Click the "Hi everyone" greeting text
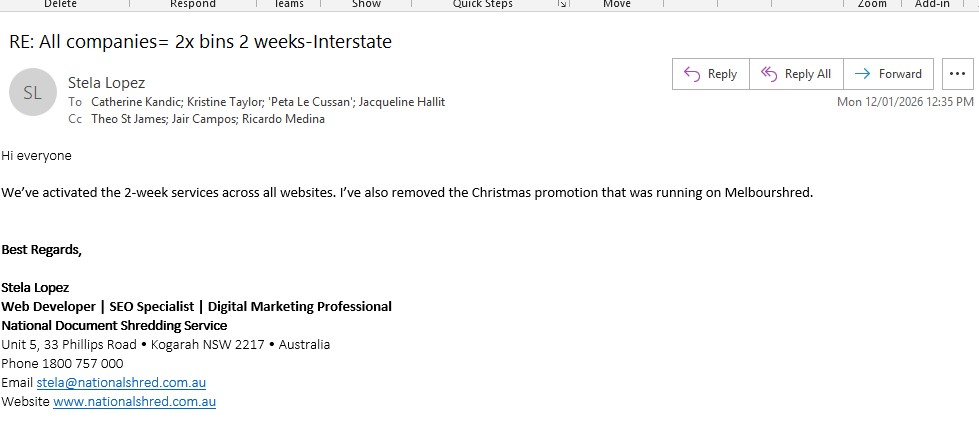The height and width of the screenshot is (430, 979). point(37,156)
